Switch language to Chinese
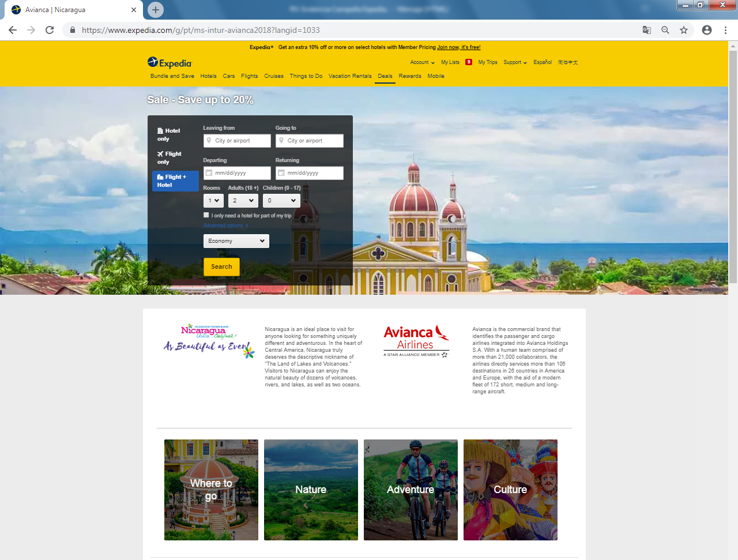The width and height of the screenshot is (738, 560). point(568,62)
